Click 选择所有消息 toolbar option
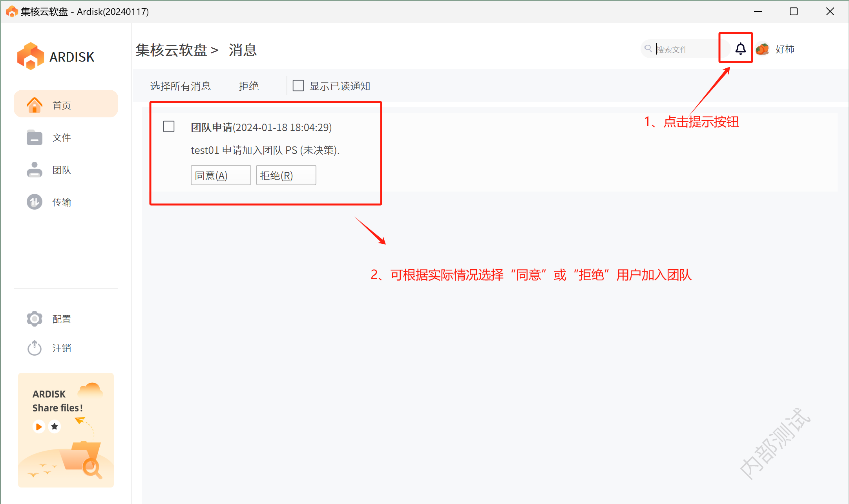849x504 pixels. 180,86
